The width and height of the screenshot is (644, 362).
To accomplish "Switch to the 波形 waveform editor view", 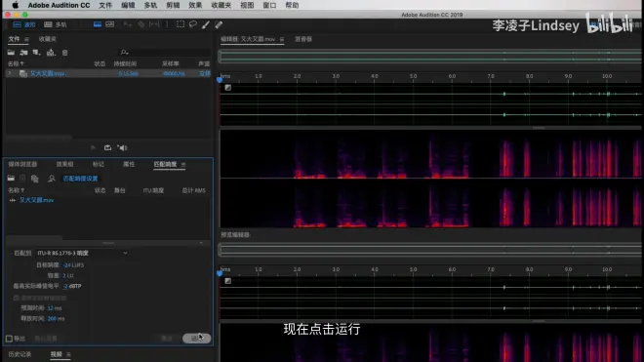I will point(23,24).
